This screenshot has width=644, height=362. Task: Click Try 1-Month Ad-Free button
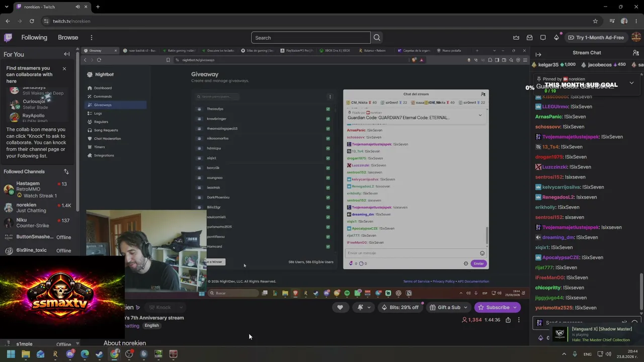(x=596, y=38)
